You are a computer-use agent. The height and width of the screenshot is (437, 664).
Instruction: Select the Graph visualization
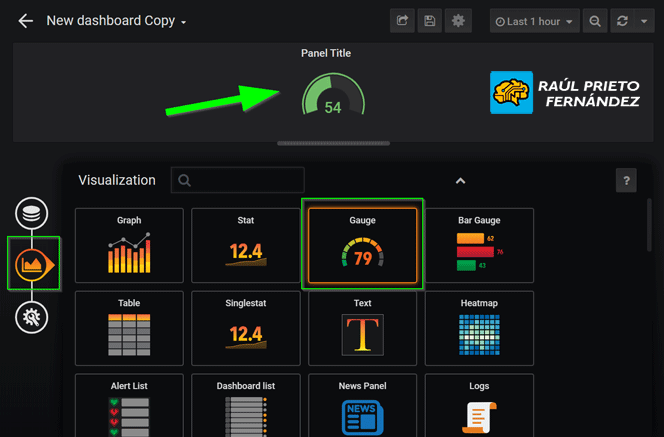129,246
